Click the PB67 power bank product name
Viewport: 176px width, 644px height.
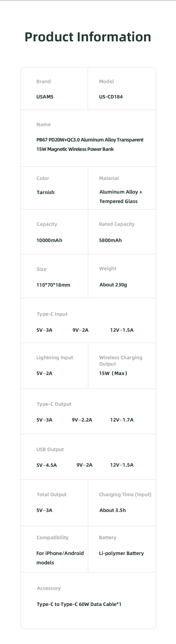tap(90, 144)
